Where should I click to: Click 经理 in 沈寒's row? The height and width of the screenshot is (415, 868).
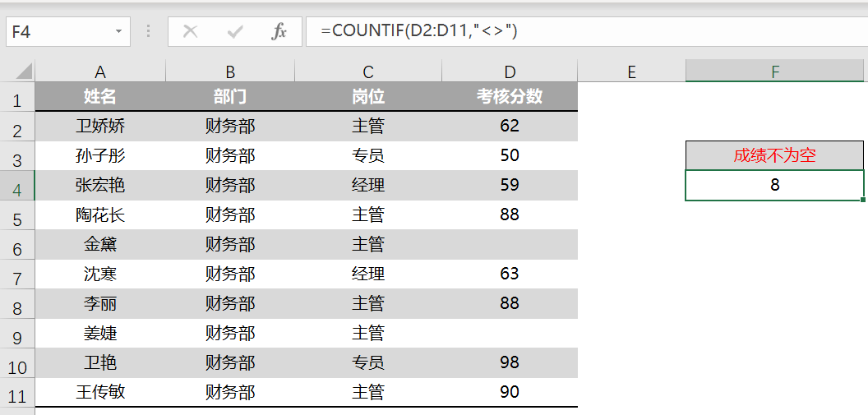368,274
